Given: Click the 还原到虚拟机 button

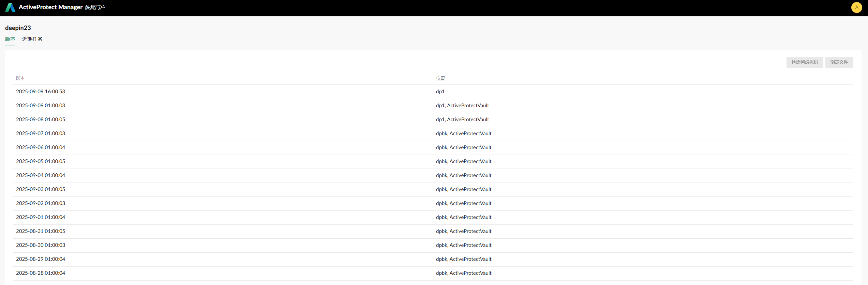Looking at the screenshot, I should tap(804, 62).
